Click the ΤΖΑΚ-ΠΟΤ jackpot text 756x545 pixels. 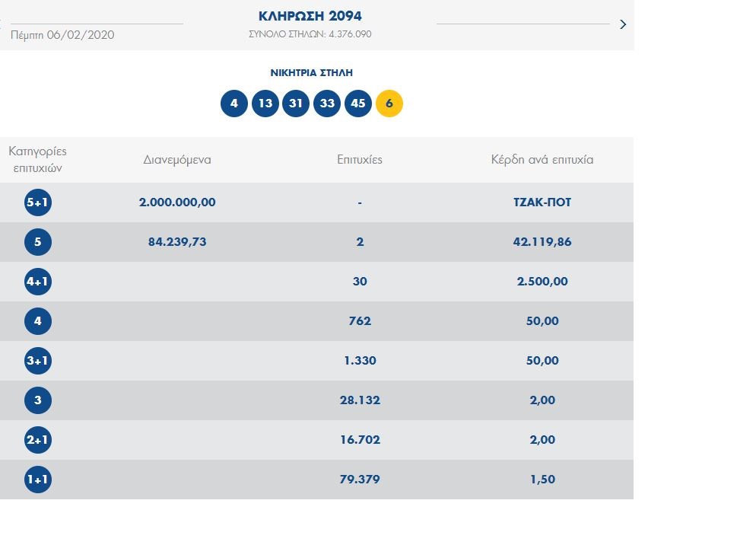(x=542, y=202)
